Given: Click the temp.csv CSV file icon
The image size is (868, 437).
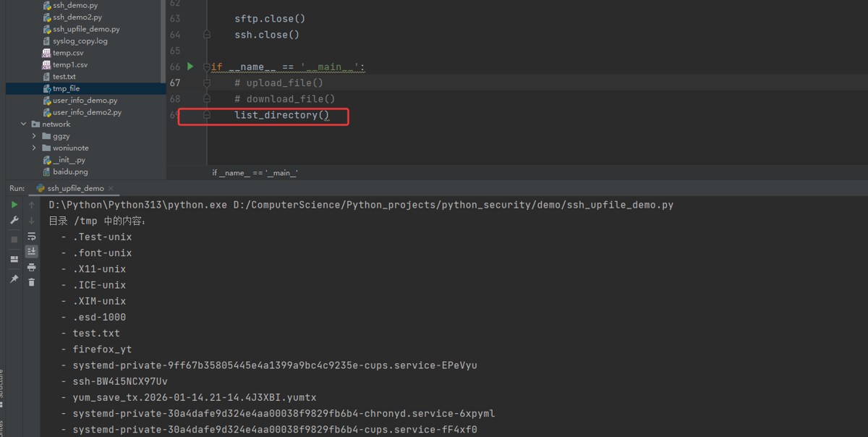Looking at the screenshot, I should click(x=46, y=53).
